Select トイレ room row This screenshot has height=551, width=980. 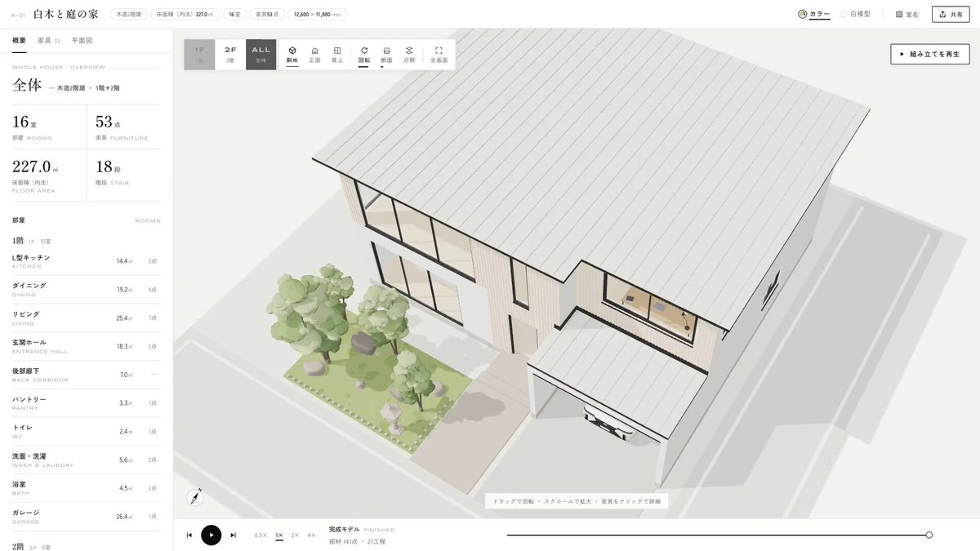pos(86,431)
